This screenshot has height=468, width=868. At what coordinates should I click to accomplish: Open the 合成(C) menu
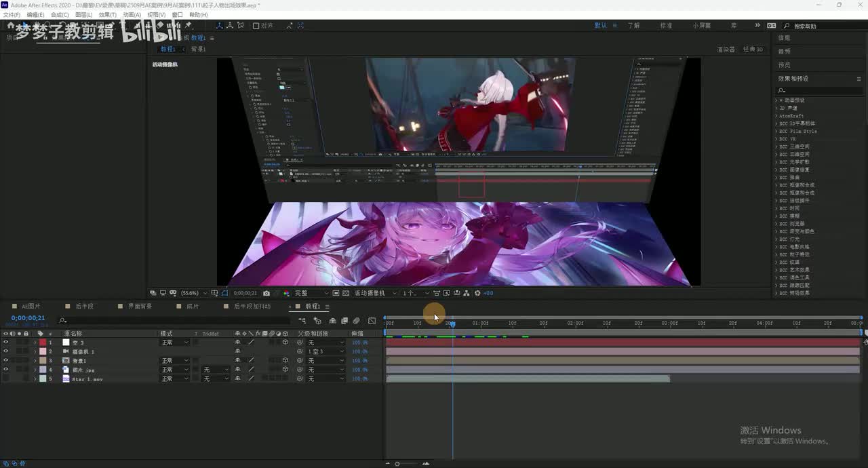(60, 14)
